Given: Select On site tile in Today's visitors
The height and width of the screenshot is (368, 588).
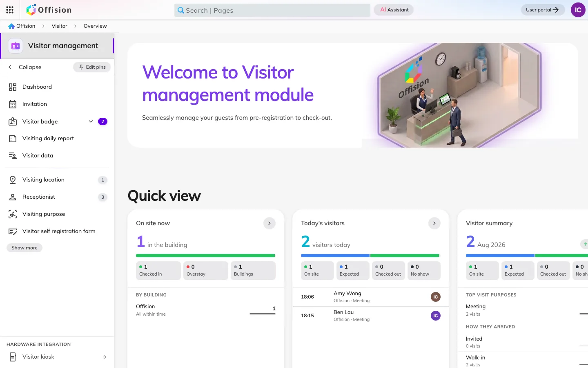Looking at the screenshot, I should tap(317, 271).
